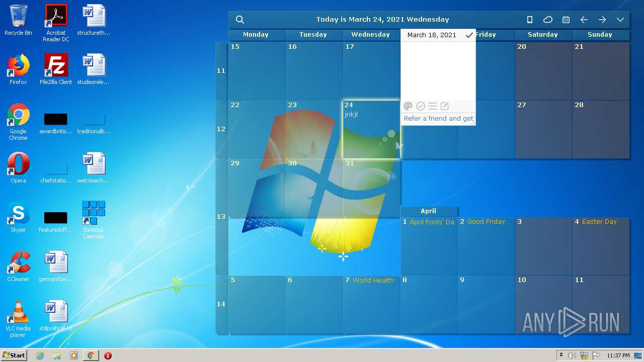The width and height of the screenshot is (644, 362).
Task: Mark the note as completed task
Action: [x=421, y=106]
